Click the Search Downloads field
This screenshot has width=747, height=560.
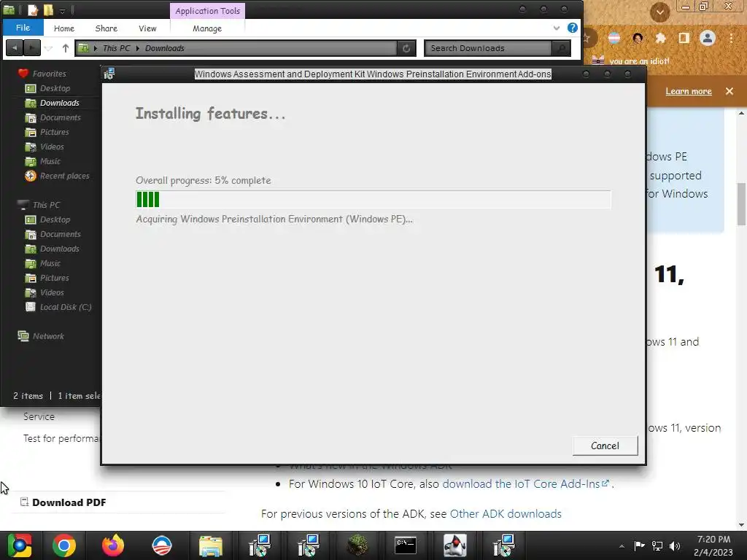(488, 48)
